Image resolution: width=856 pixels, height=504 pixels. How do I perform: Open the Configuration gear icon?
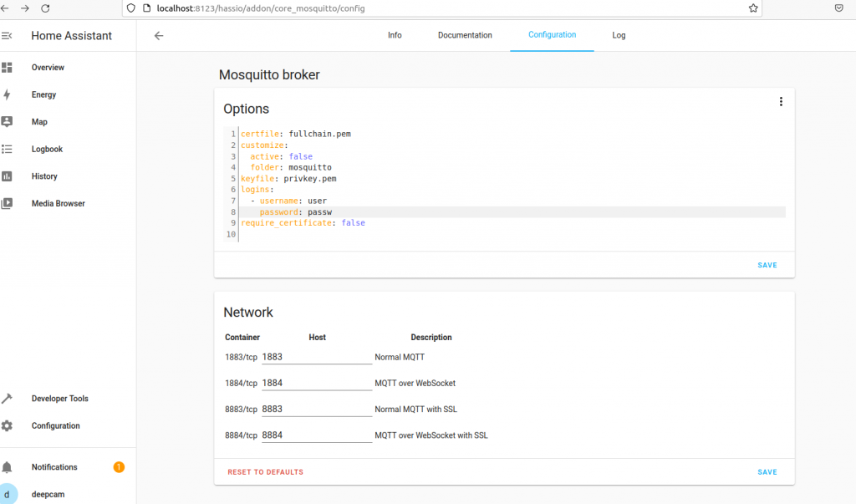7,426
